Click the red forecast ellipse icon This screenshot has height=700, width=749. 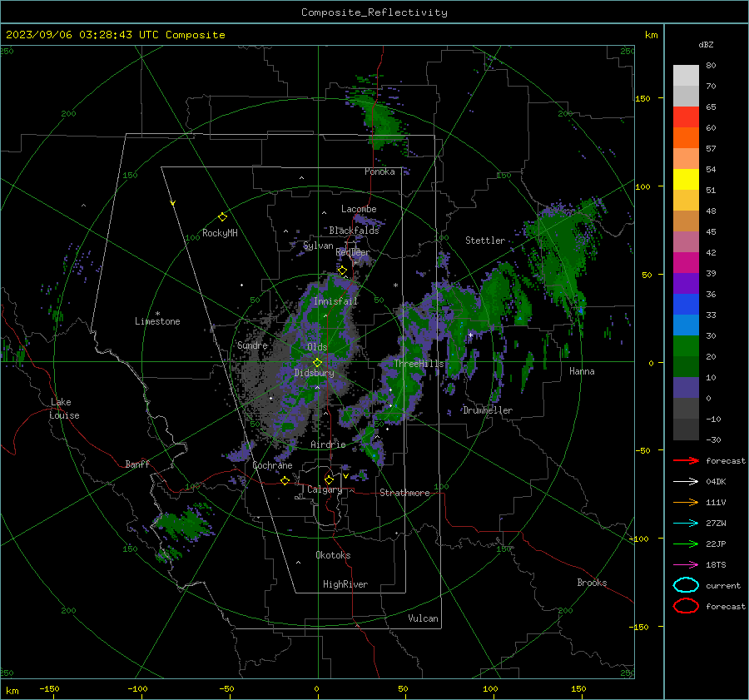[x=686, y=606]
